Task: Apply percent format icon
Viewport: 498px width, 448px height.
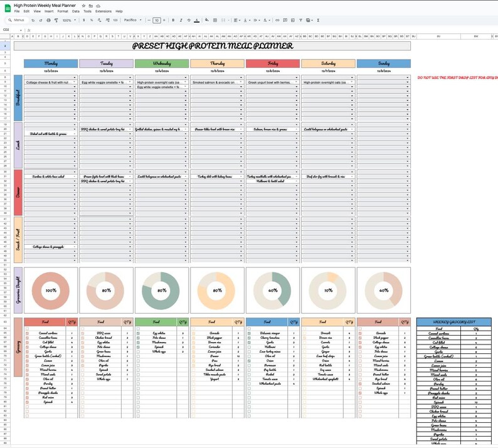Action: click(92, 20)
